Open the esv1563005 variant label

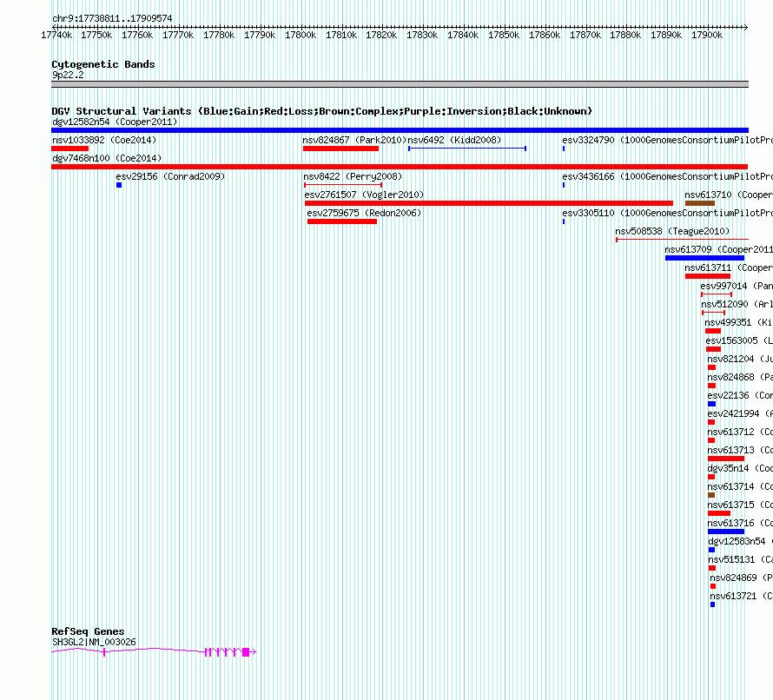[x=739, y=340]
